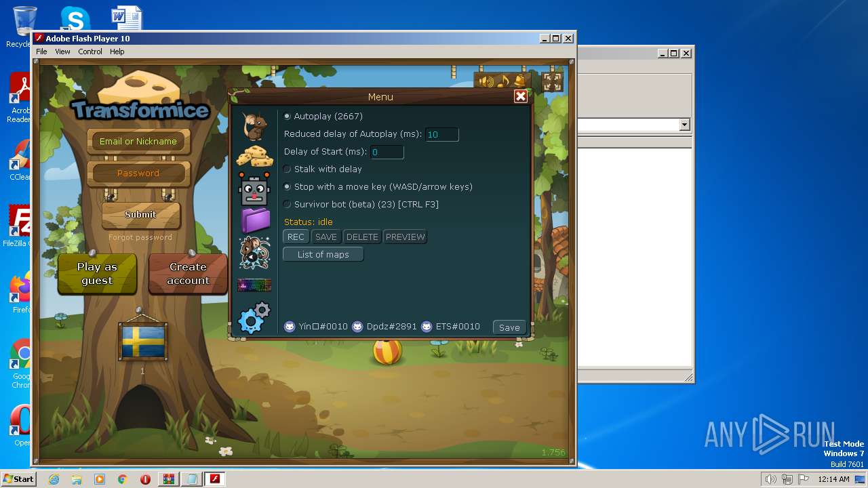Screen dimensions: 868x488
Task: Click the DELETE button
Action: pyautogui.click(x=362, y=237)
